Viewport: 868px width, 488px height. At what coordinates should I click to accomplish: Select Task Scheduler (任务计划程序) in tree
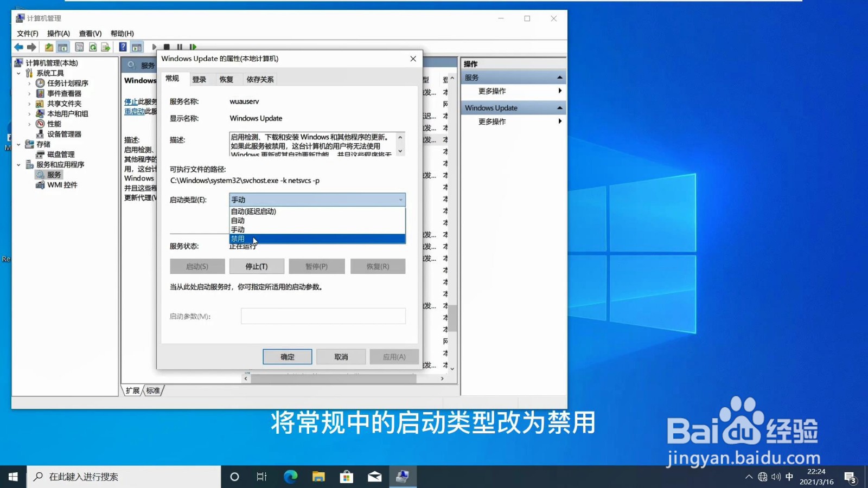coord(67,83)
